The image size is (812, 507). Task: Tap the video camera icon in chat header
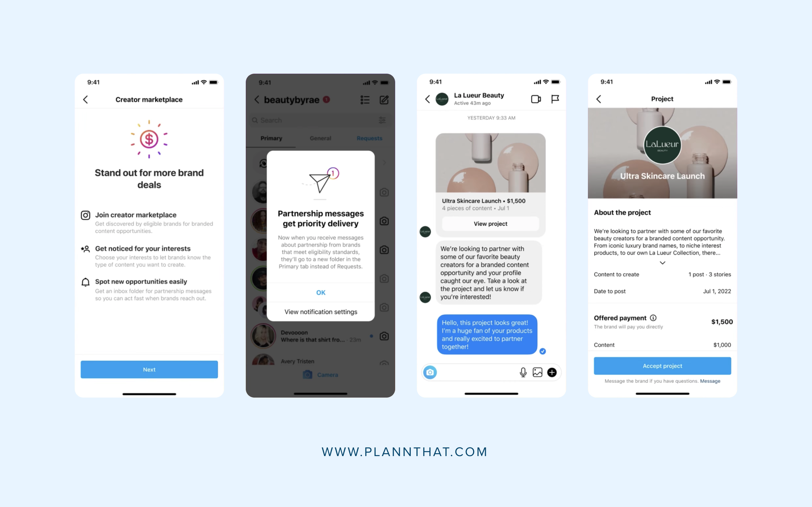(x=535, y=98)
